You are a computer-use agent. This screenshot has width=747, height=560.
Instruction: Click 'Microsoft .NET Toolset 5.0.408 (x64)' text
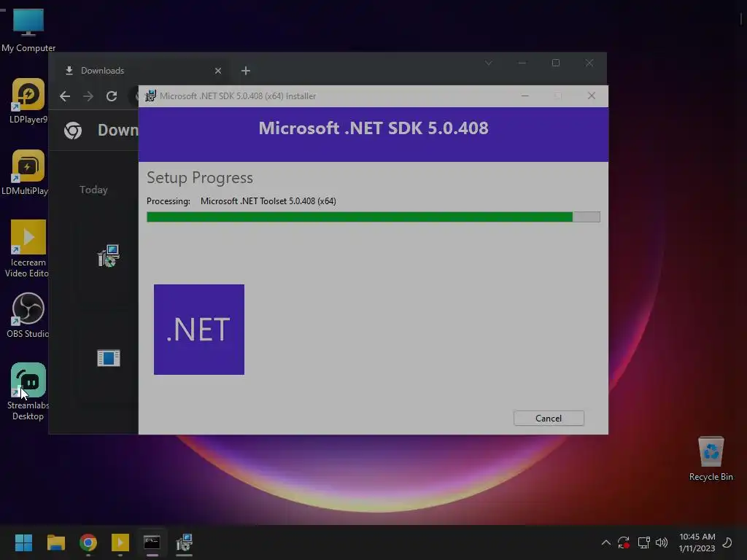coord(268,201)
